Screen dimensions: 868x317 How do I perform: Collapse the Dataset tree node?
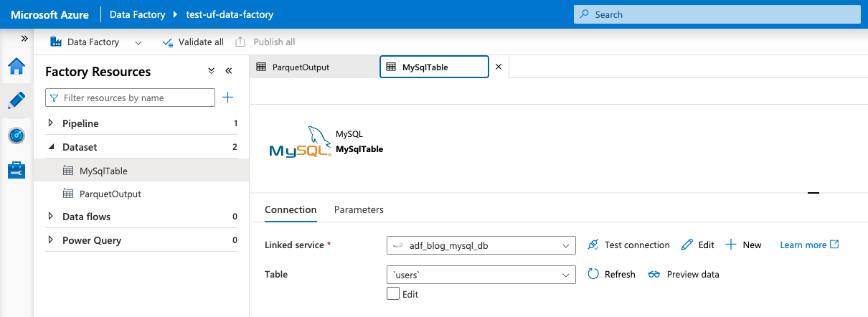coord(50,146)
